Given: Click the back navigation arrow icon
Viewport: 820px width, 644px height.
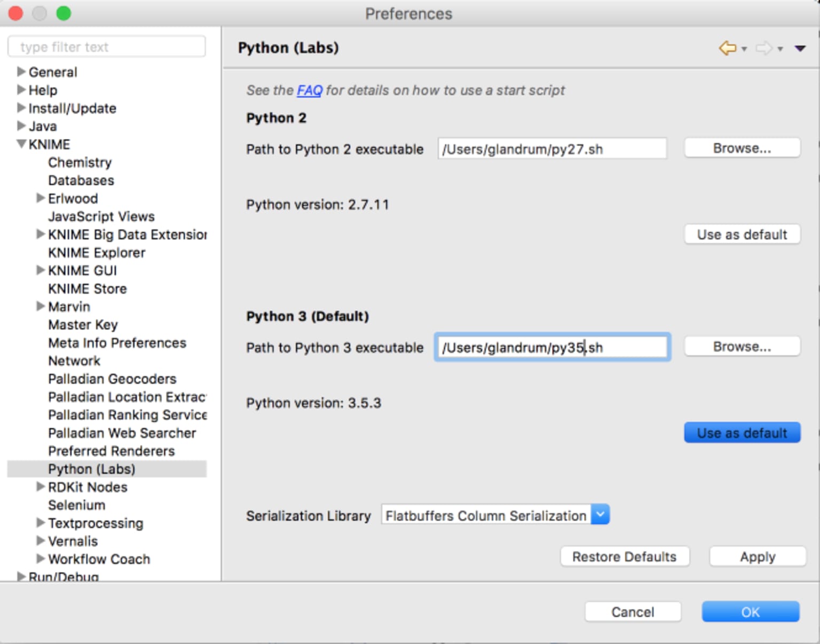Looking at the screenshot, I should pyautogui.click(x=727, y=48).
